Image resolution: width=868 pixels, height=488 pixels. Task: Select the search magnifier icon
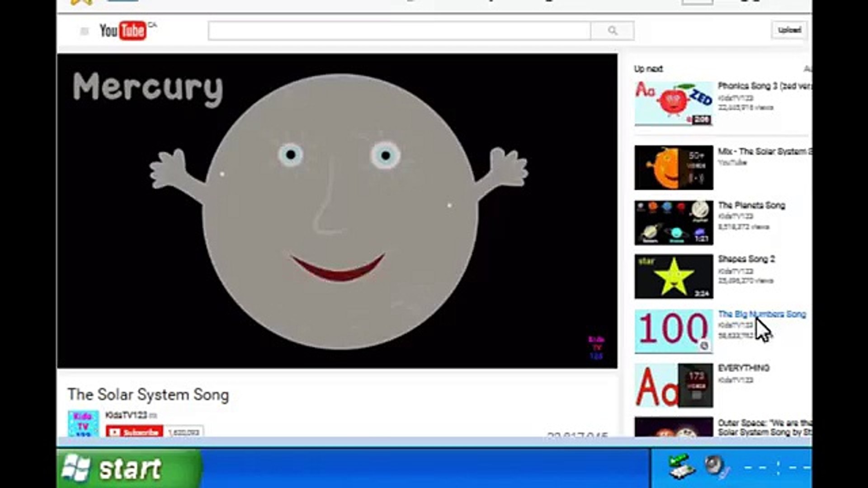(613, 30)
